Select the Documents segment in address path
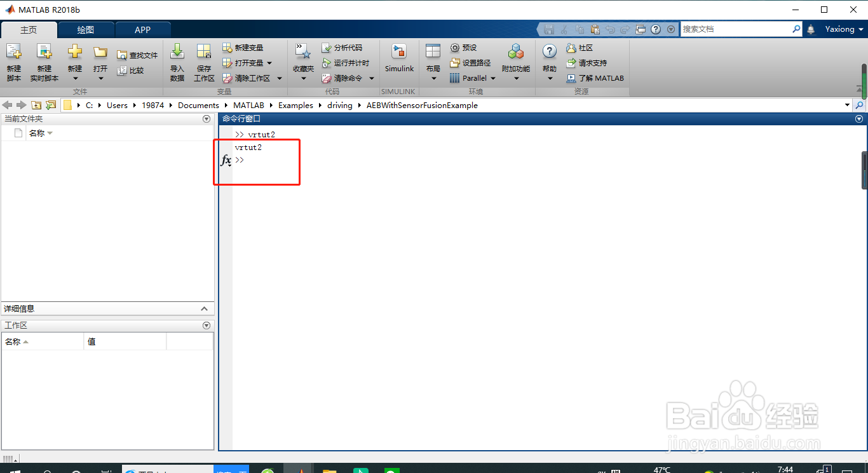868x473 pixels. [198, 106]
